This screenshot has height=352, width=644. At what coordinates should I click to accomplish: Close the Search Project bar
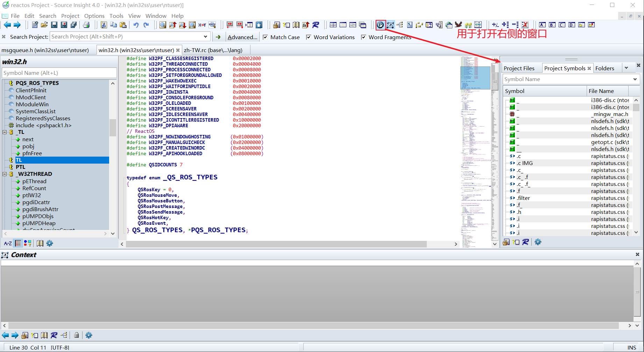(x=4, y=37)
